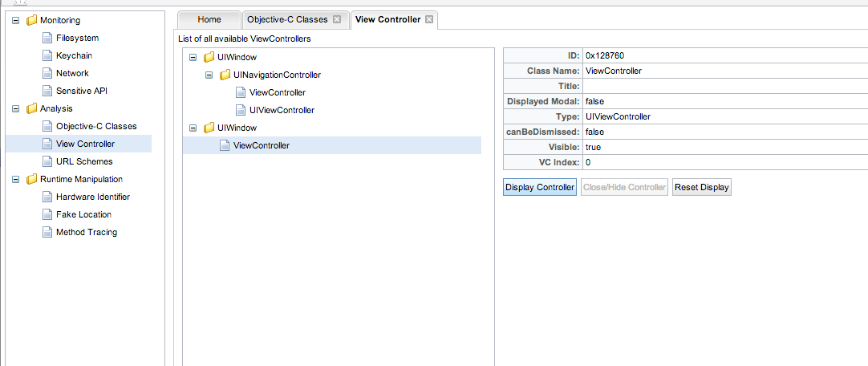The image size is (868, 366).
Task: Collapse the first UIWindow node
Action: click(x=193, y=57)
